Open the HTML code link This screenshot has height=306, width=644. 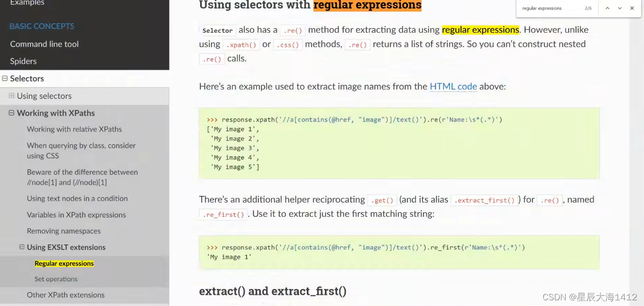coord(453,86)
